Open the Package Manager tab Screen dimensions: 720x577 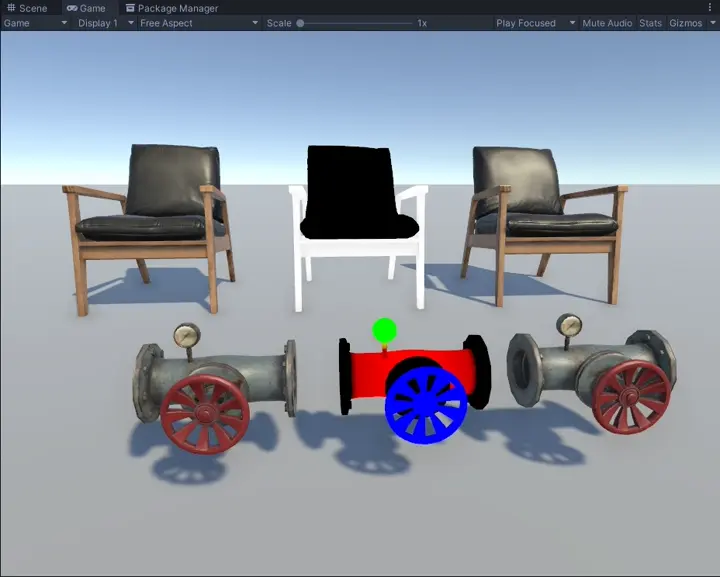pyautogui.click(x=172, y=8)
